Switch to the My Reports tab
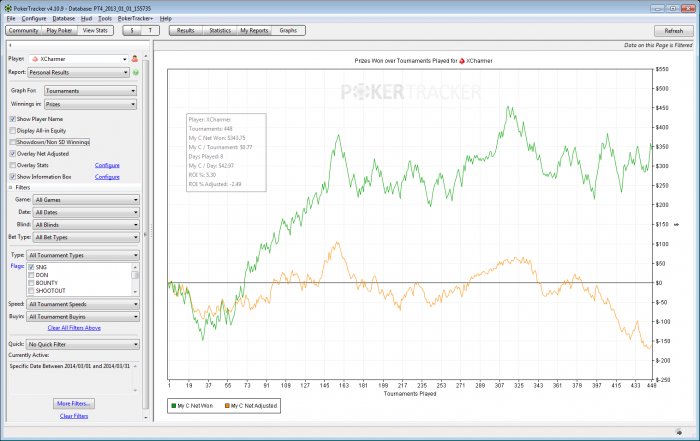 click(254, 31)
